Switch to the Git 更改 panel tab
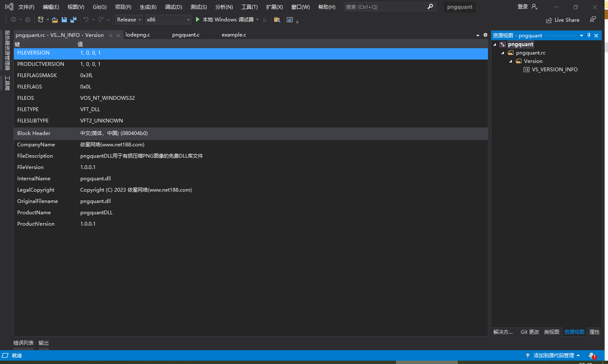 [530, 332]
